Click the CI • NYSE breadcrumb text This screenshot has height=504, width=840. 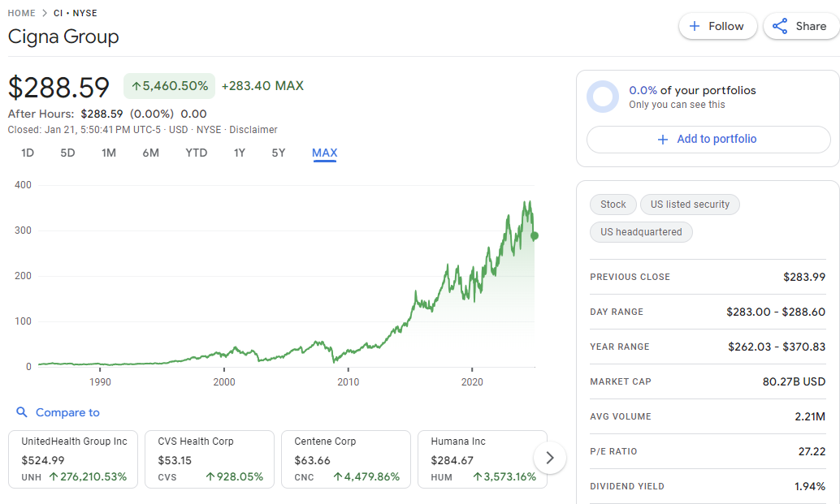coord(76,13)
